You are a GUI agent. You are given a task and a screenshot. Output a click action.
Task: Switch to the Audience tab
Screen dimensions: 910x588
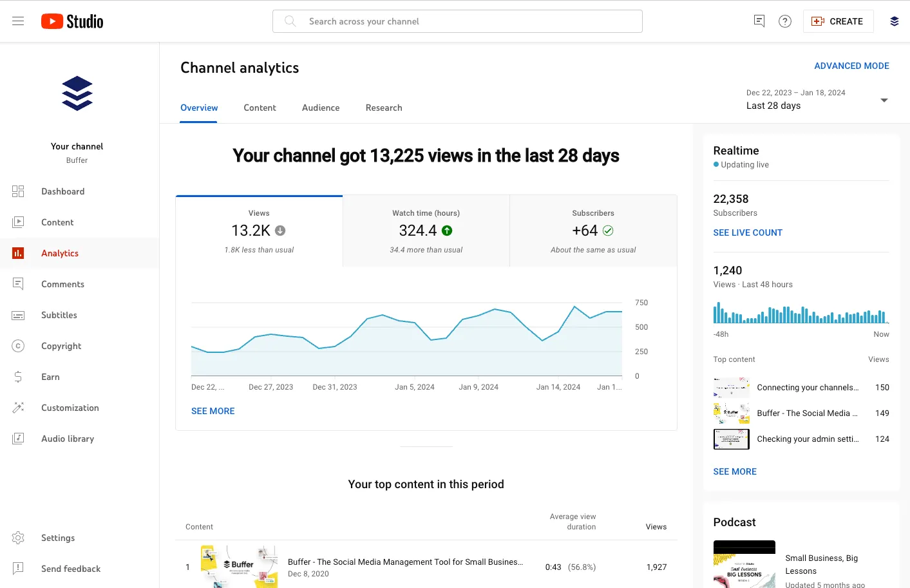(321, 108)
